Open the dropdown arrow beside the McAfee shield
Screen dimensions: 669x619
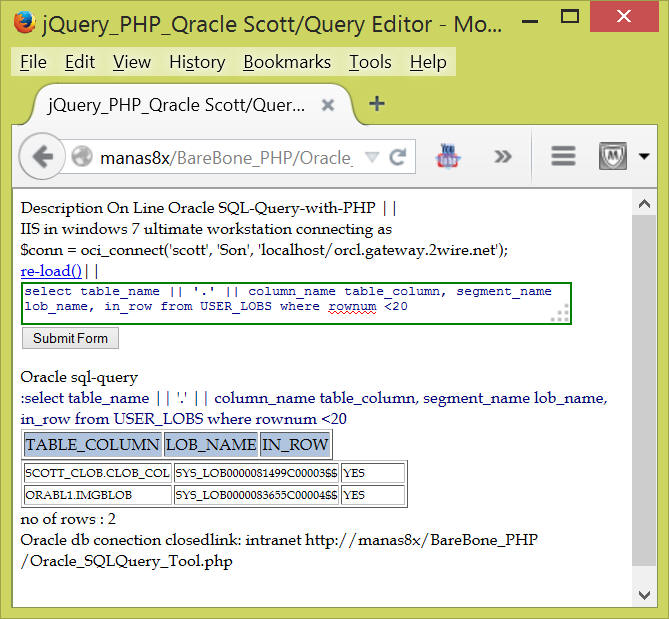click(x=644, y=156)
